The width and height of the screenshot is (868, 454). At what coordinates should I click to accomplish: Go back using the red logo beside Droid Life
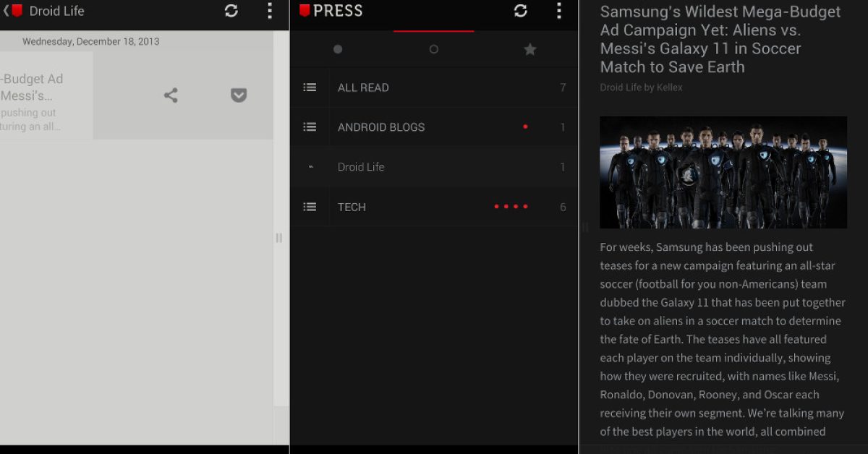15,11
